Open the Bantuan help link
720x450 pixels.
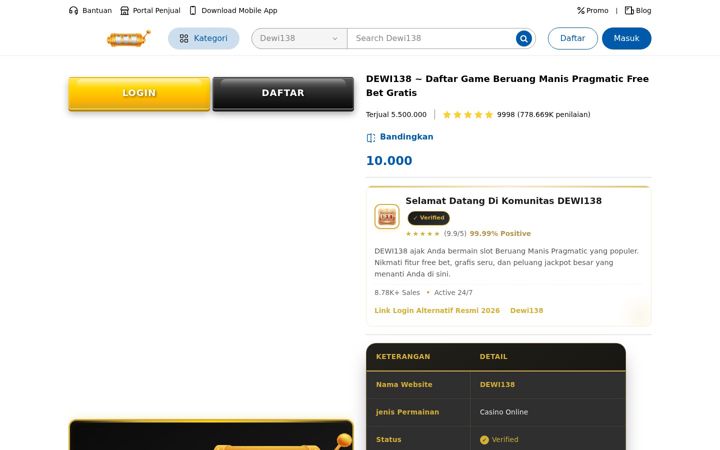pos(90,11)
